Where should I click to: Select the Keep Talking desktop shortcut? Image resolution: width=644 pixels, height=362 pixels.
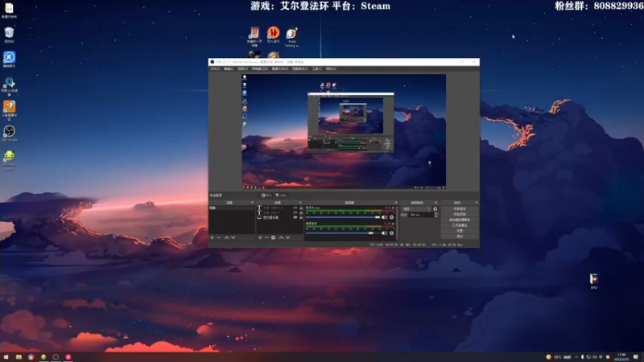(x=291, y=37)
